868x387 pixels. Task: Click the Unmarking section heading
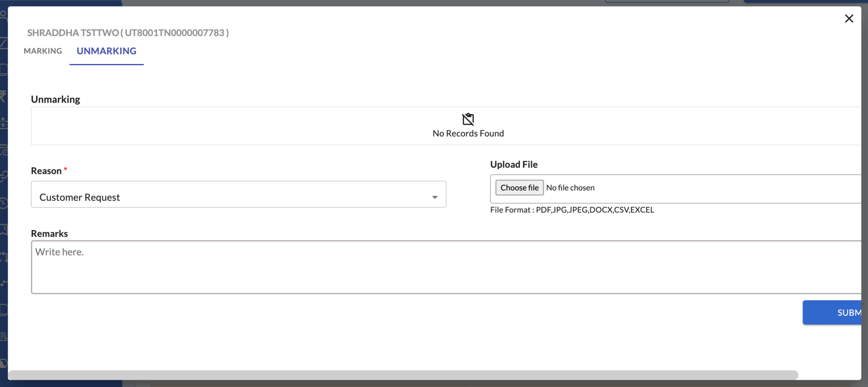click(55, 99)
